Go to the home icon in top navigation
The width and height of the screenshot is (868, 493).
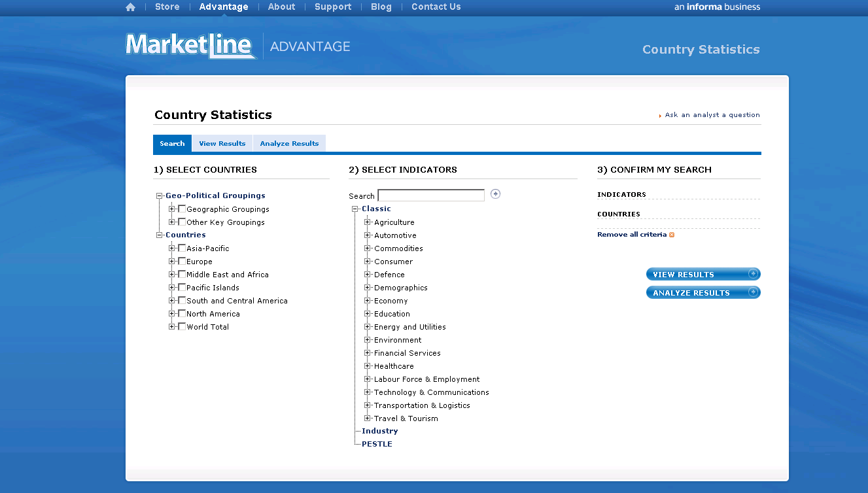[x=131, y=7]
